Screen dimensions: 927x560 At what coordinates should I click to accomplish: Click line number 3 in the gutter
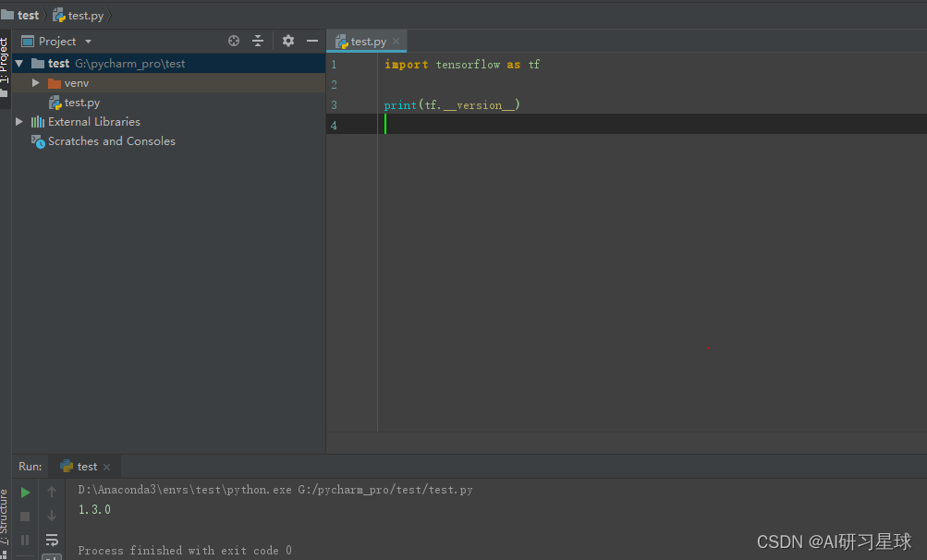click(x=334, y=105)
